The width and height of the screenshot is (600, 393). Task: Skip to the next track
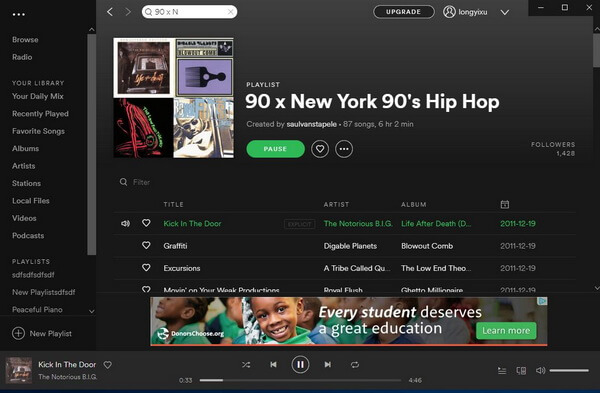coord(328,364)
